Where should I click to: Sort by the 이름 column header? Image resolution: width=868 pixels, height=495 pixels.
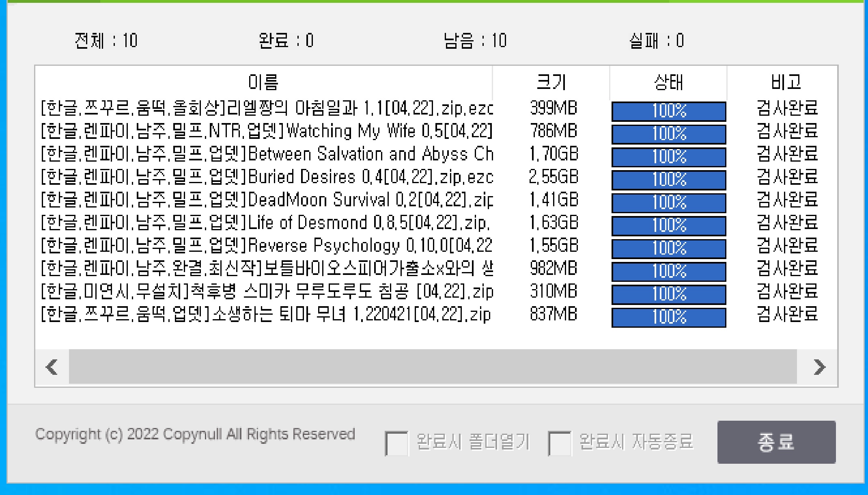pyautogui.click(x=263, y=82)
